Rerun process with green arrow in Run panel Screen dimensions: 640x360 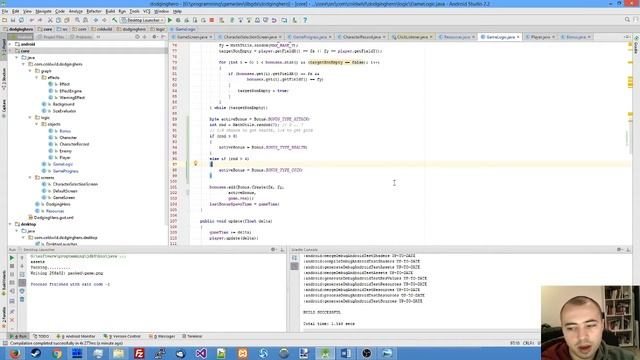point(12,258)
